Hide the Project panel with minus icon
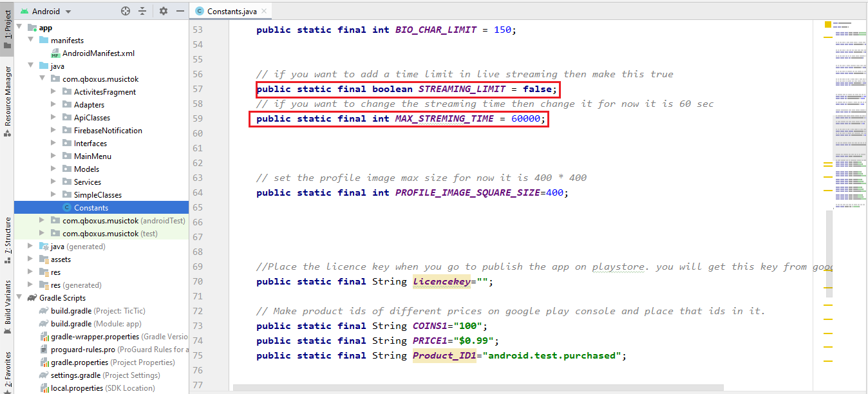Viewport: 868px width, 394px height. click(180, 11)
